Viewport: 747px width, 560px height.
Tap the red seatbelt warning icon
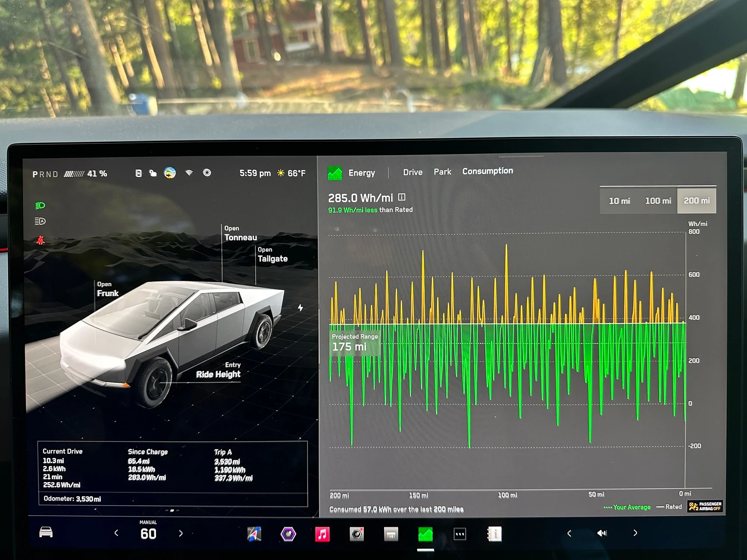pos(41,240)
